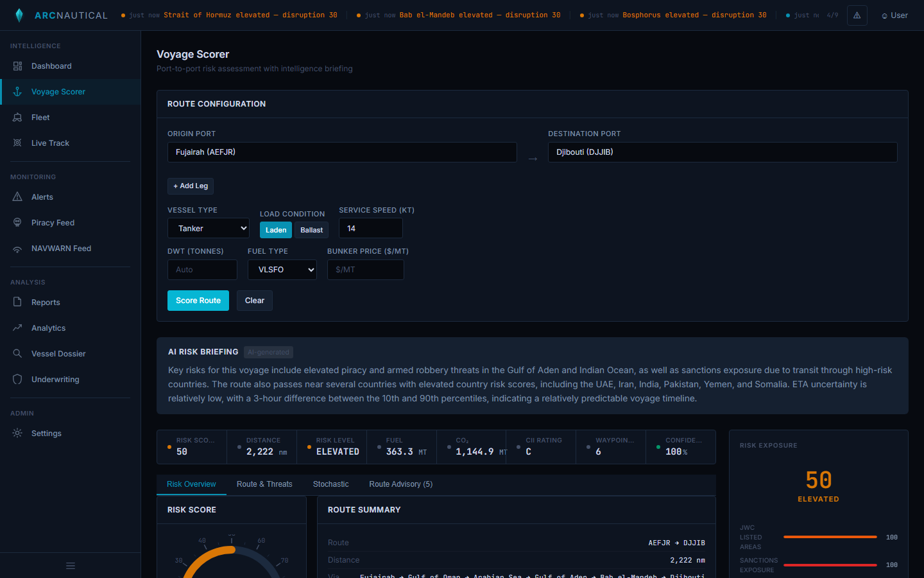The height and width of the screenshot is (578, 924).
Task: Switch to the Route & Threats tab
Action: coord(264,484)
